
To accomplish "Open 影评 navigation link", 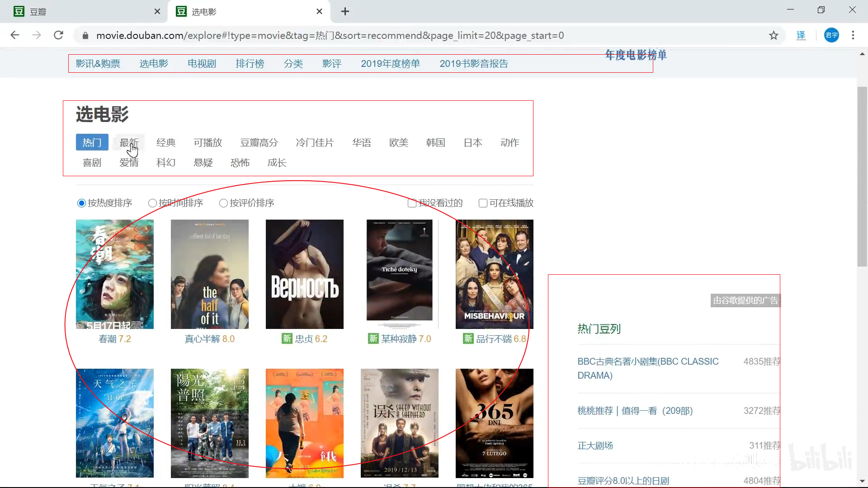I will [x=332, y=64].
